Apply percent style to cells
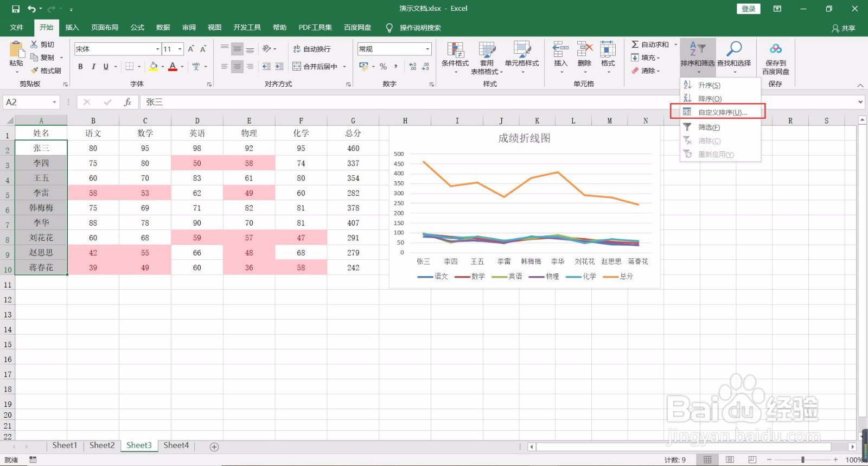 (x=383, y=66)
